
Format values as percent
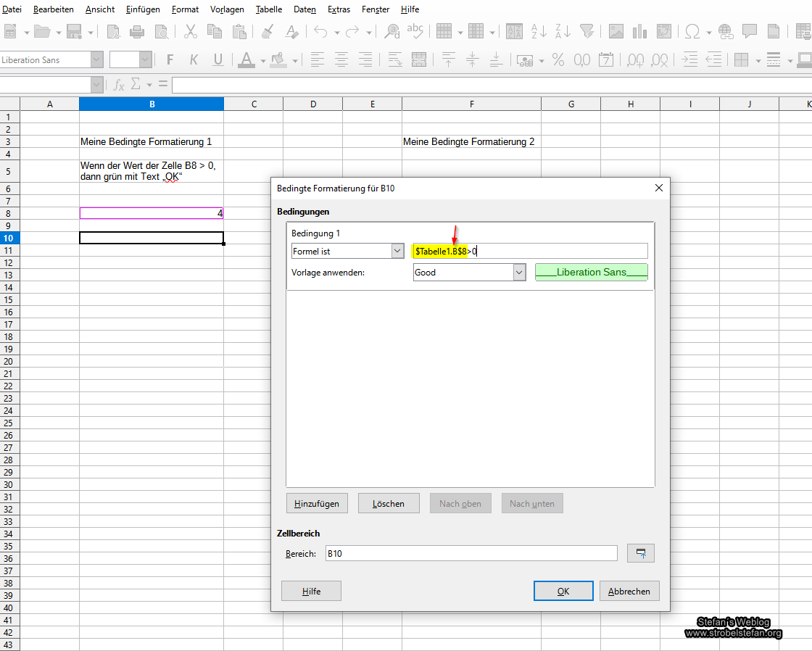558,59
